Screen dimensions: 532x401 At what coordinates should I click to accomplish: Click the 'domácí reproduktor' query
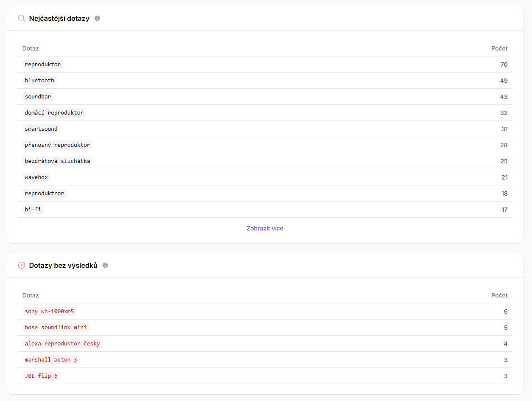(54, 113)
